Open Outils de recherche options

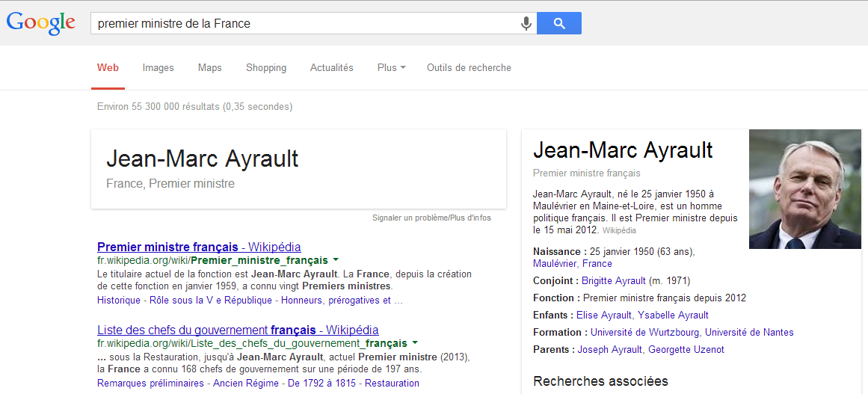coord(469,68)
